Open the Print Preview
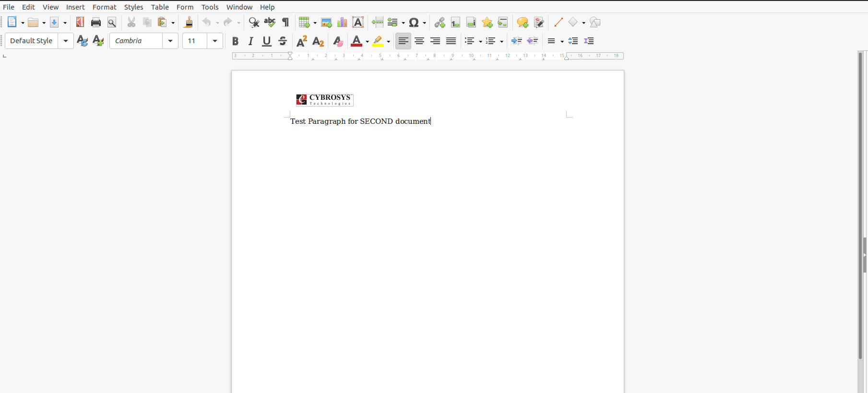Screen dimensions: 868x393 pos(112,22)
